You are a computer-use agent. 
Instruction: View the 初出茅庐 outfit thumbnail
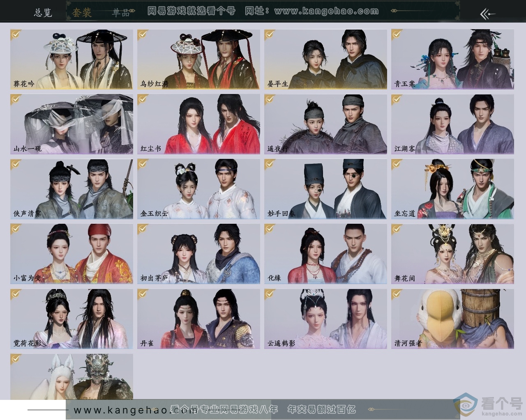[x=198, y=254]
